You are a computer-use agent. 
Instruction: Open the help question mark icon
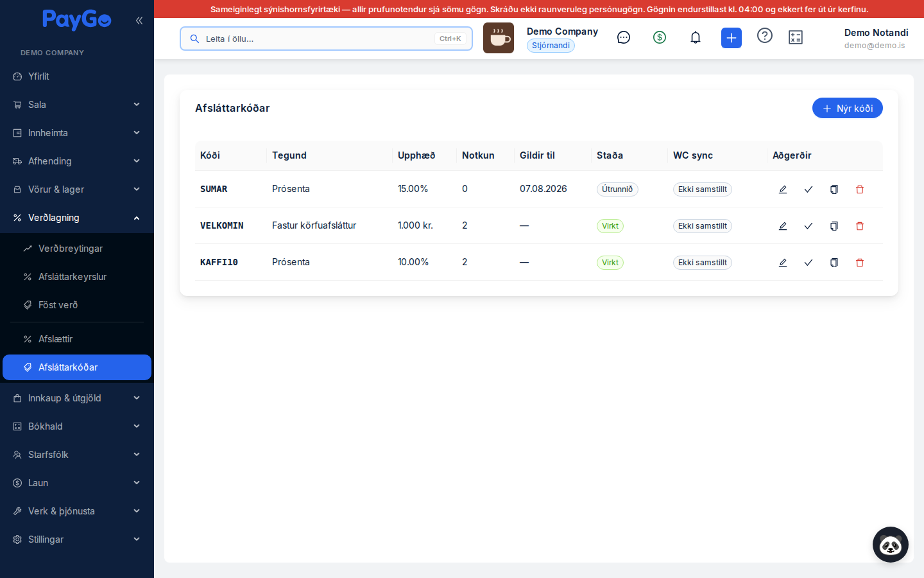(765, 35)
